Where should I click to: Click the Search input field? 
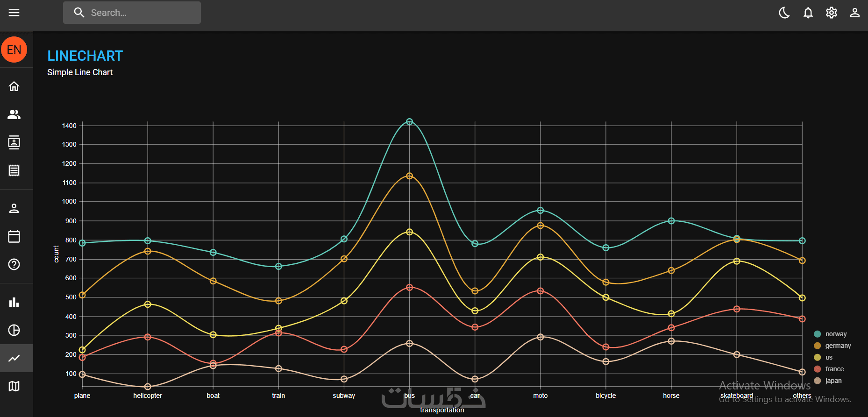click(132, 13)
